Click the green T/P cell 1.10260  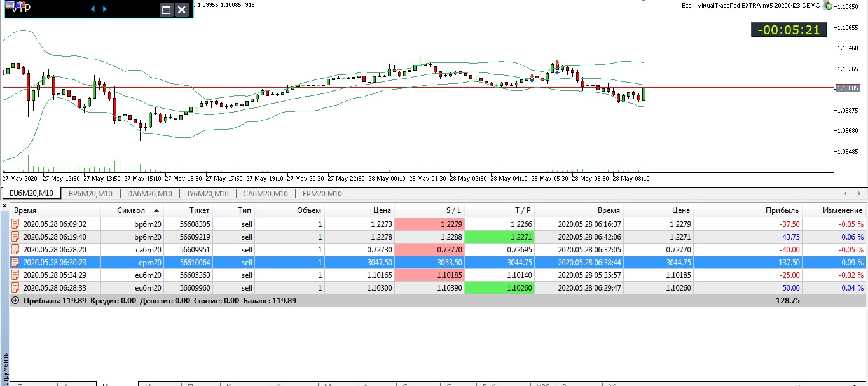pos(500,287)
